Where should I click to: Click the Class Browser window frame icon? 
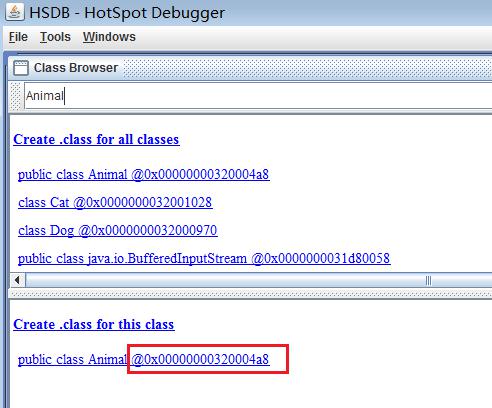(x=21, y=68)
